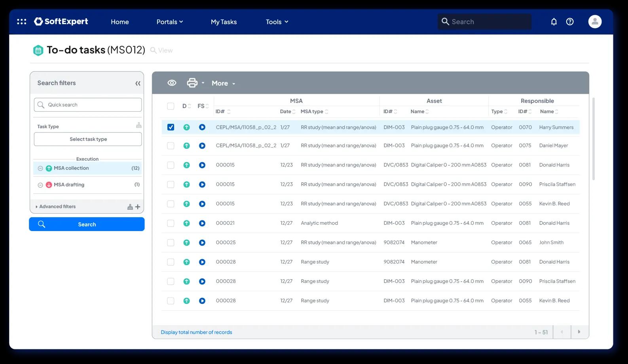Viewport: 628px width, 364px height.
Task: Click the green arrow icon for Harry Summers row
Action: coord(186,127)
